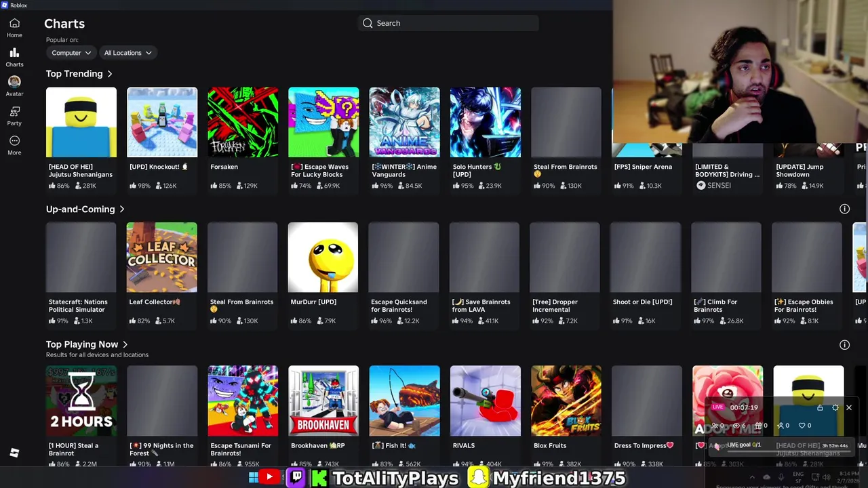Image resolution: width=868 pixels, height=488 pixels.
Task: Open the Escape Obbies For Brainrots tile
Action: click(x=807, y=258)
